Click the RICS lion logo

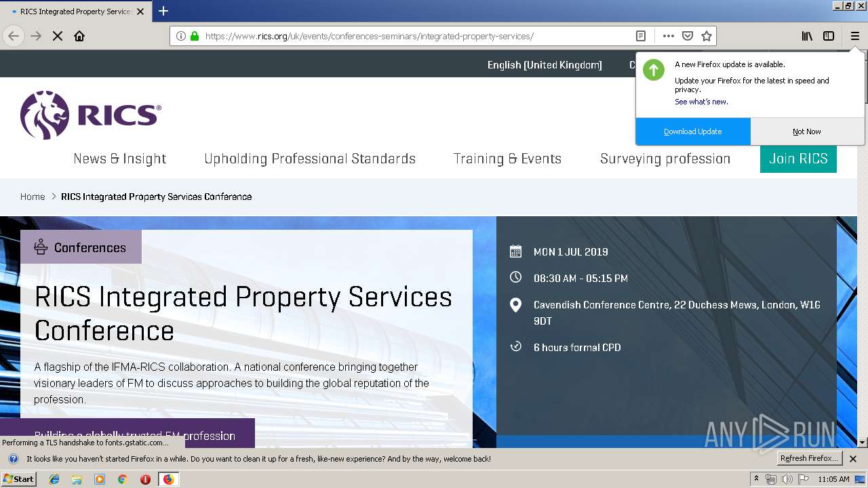coord(91,115)
